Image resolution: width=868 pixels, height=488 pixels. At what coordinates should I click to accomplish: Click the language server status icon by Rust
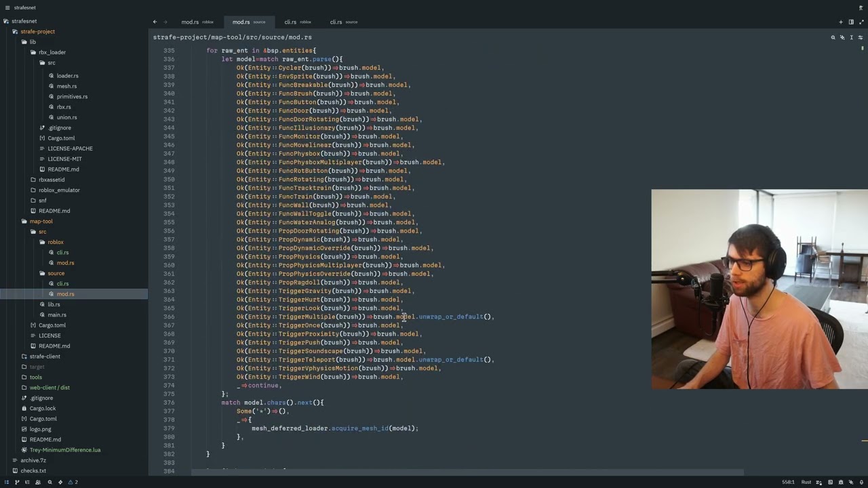tap(819, 482)
